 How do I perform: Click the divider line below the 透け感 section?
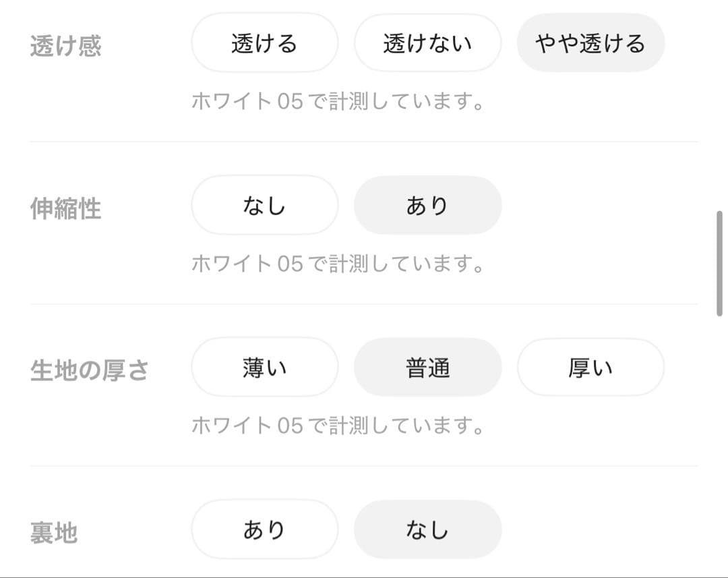(364, 142)
